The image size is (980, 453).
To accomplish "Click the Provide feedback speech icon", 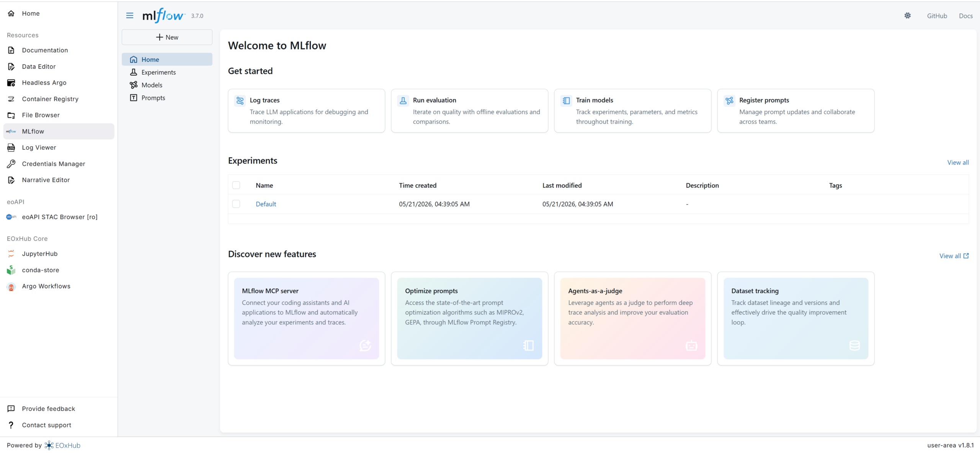I will (11, 409).
